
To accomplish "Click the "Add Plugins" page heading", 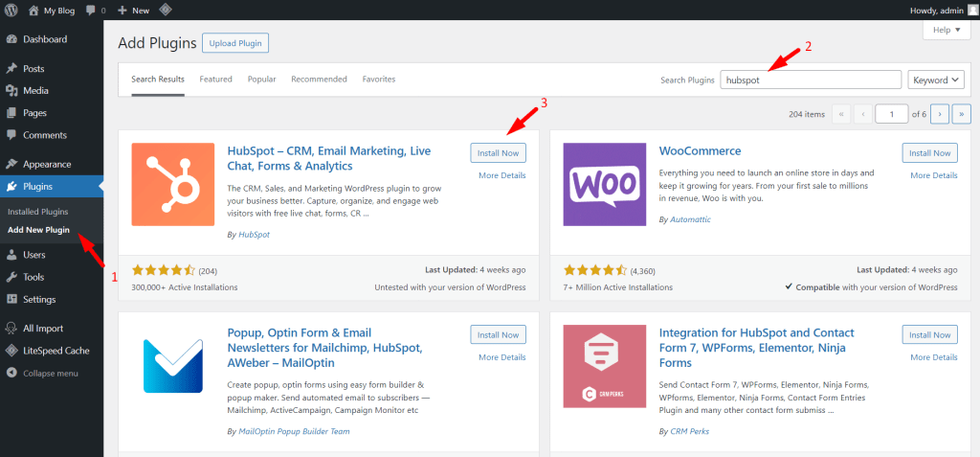I will point(158,43).
